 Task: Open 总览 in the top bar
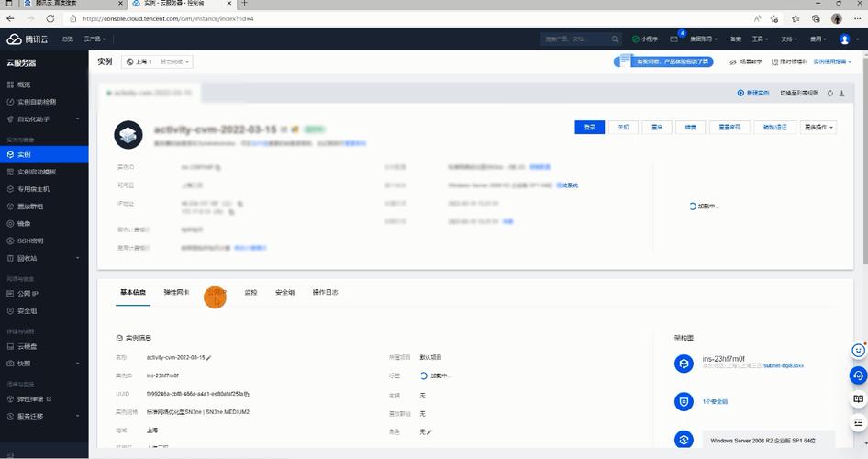[68, 39]
